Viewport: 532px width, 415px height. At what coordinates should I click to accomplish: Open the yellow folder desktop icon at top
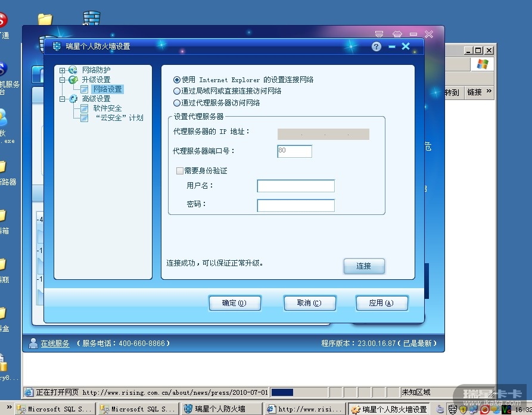coord(45,19)
